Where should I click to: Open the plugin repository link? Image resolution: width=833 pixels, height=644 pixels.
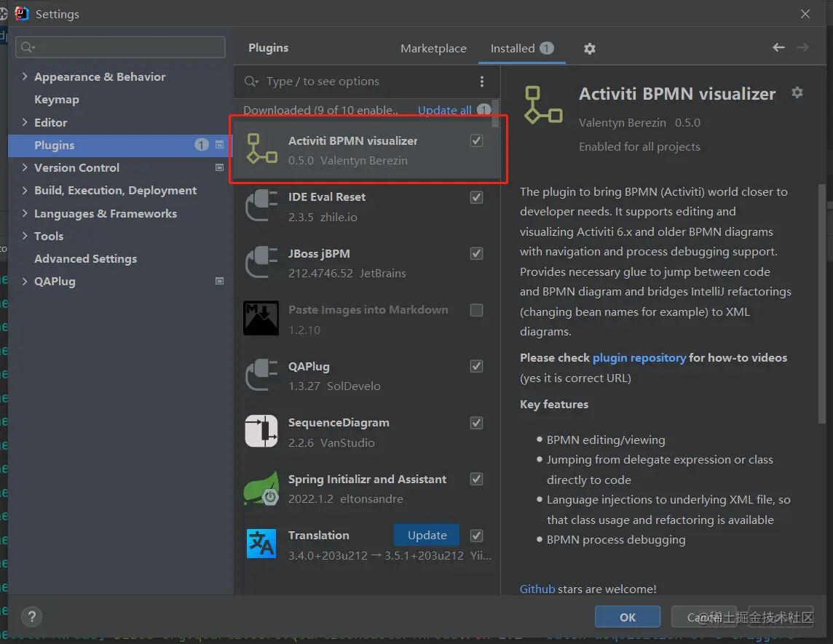pyautogui.click(x=639, y=358)
